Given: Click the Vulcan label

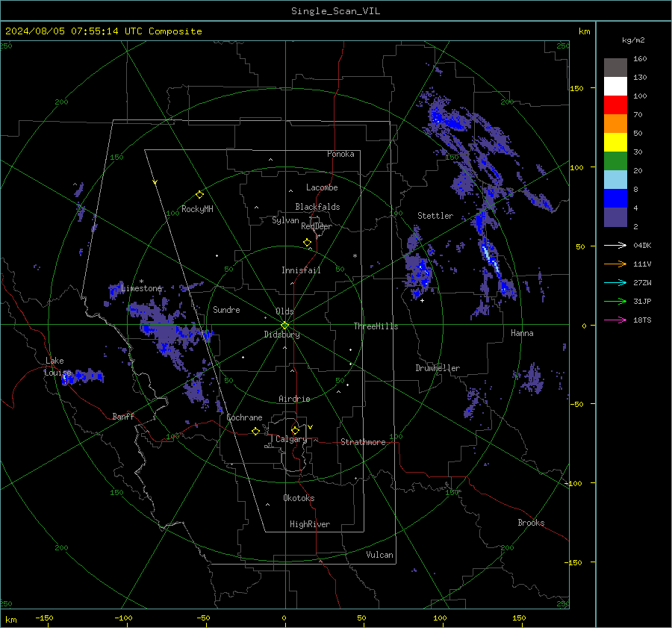Looking at the screenshot, I should (379, 555).
